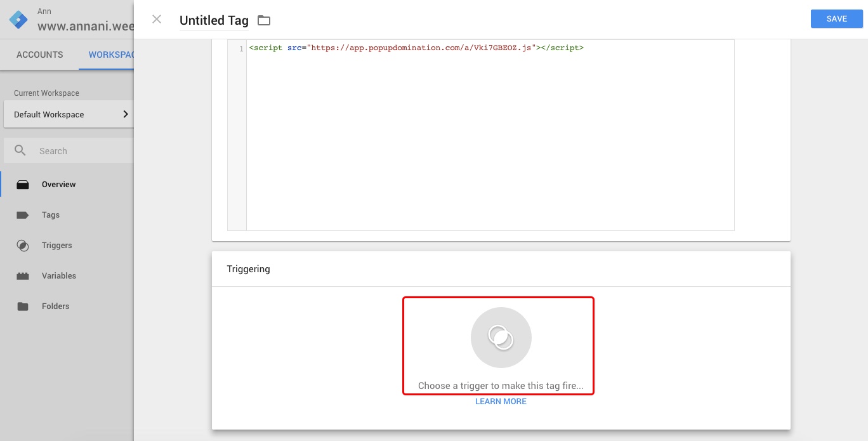The height and width of the screenshot is (441, 868).
Task: Click the chevron beside Default Workspace
Action: (125, 114)
